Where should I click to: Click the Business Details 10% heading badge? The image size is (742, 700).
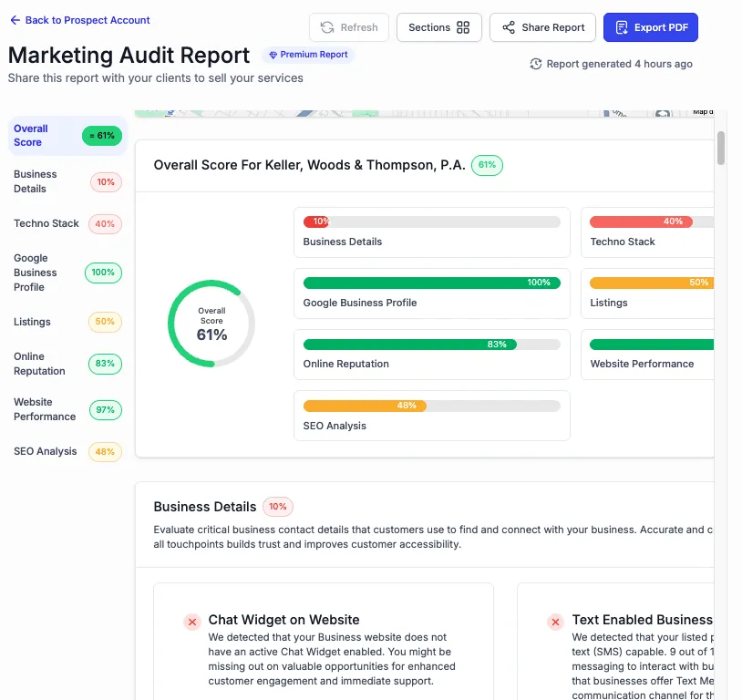tap(278, 507)
